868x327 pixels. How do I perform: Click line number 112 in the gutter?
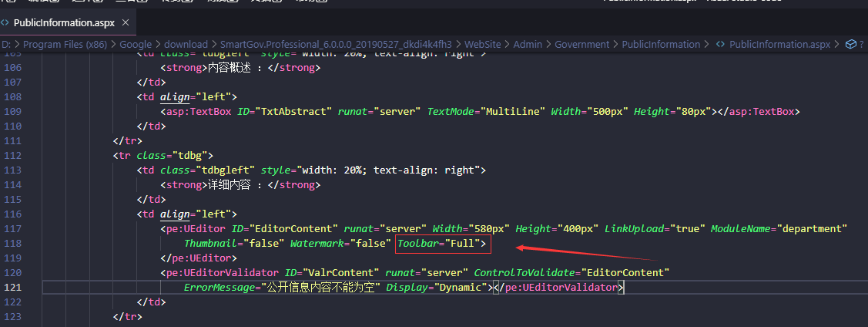tap(12, 156)
